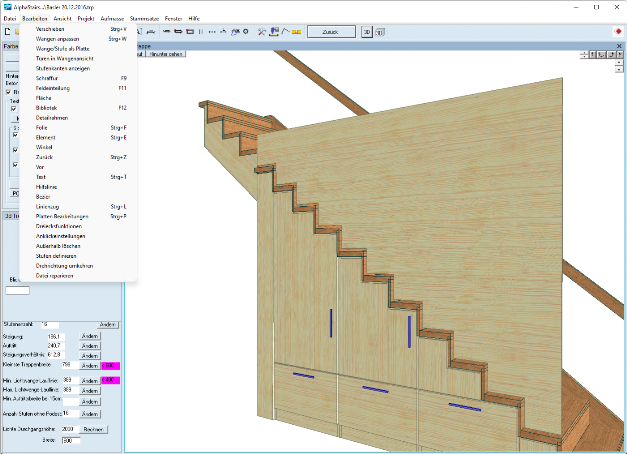Click the Steigung value field 136,1
Image resolution: width=627 pixels, height=454 pixels.
(x=56, y=337)
